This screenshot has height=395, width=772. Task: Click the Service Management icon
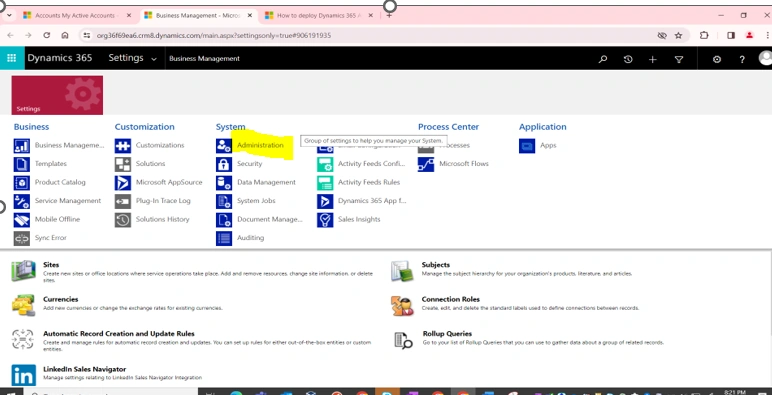22,201
